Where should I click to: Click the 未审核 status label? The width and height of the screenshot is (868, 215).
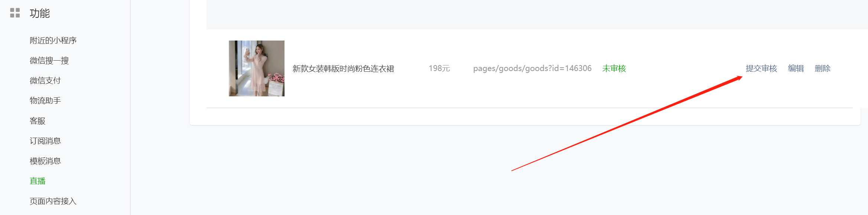[614, 68]
